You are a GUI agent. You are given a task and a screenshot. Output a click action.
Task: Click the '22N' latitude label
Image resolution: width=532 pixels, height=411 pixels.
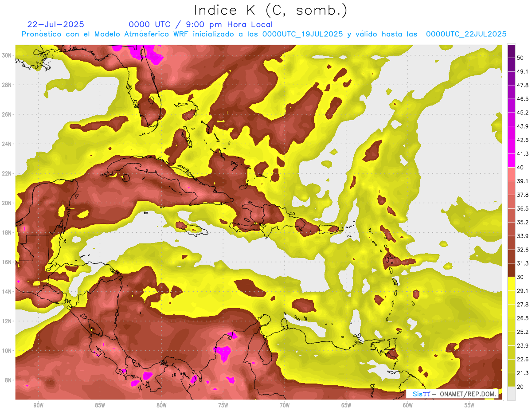pos(7,173)
